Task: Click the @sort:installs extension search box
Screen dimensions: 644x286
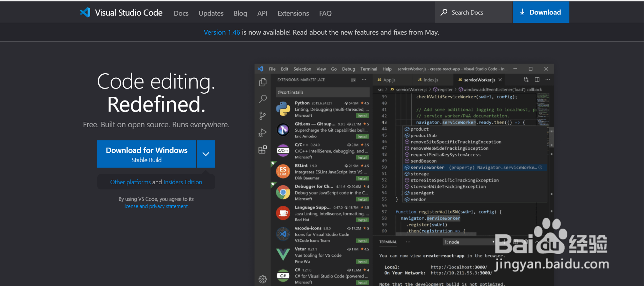Action: (323, 92)
